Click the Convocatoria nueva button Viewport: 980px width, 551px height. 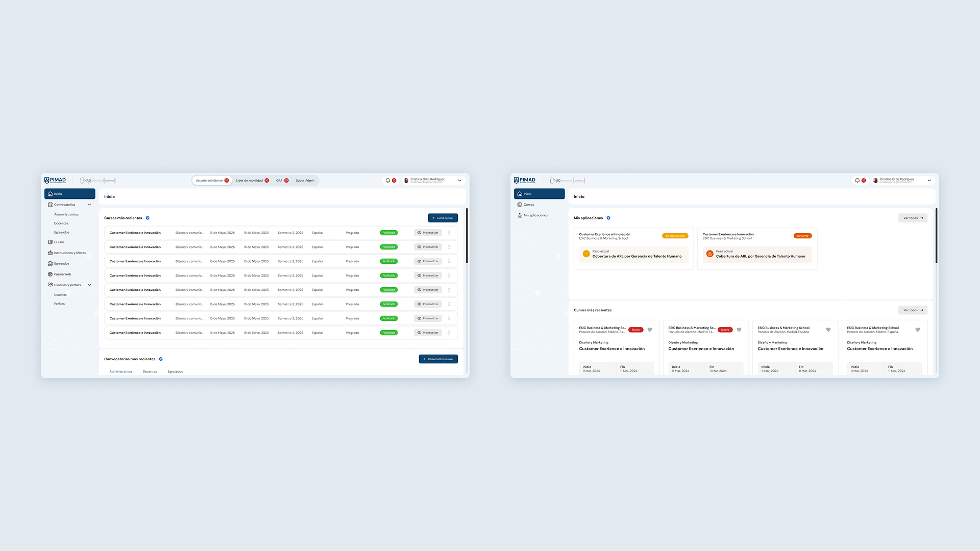pyautogui.click(x=438, y=359)
